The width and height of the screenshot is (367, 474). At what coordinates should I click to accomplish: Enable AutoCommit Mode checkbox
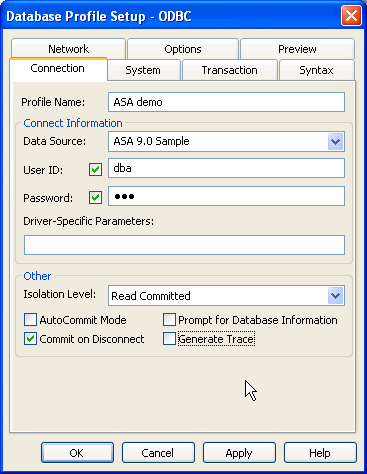pyautogui.click(x=30, y=320)
